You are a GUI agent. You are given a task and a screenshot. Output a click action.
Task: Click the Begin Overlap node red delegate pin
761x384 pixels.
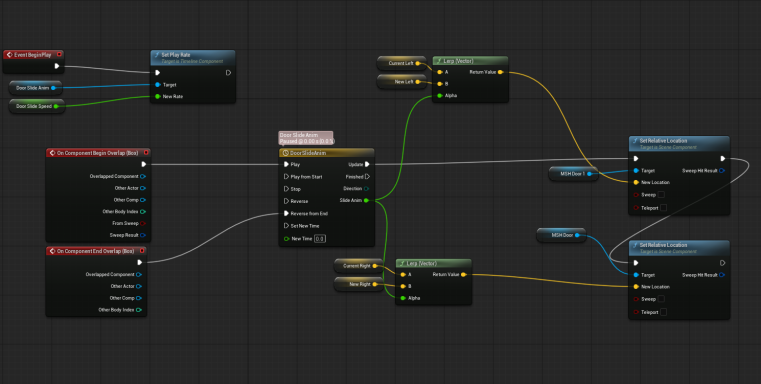pos(146,152)
